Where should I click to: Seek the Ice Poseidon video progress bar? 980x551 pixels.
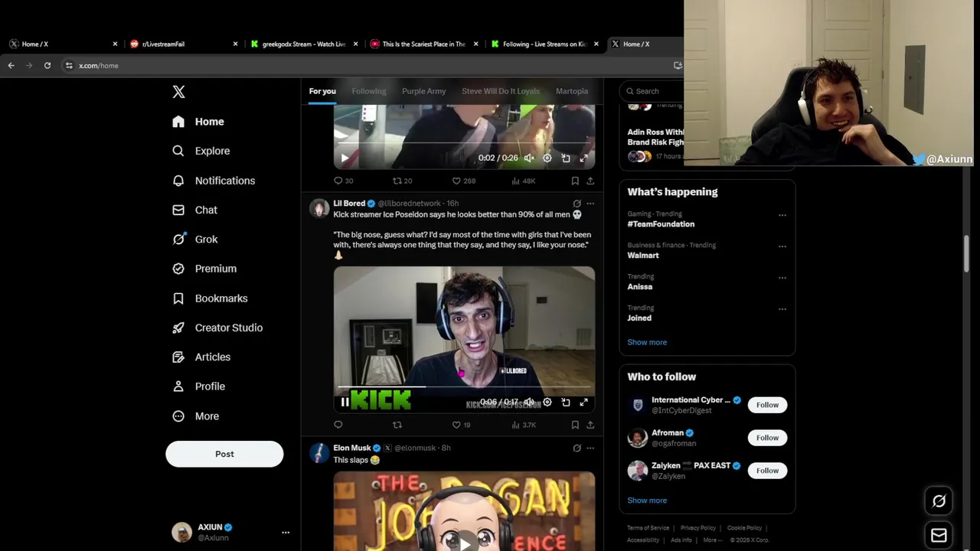464,387
